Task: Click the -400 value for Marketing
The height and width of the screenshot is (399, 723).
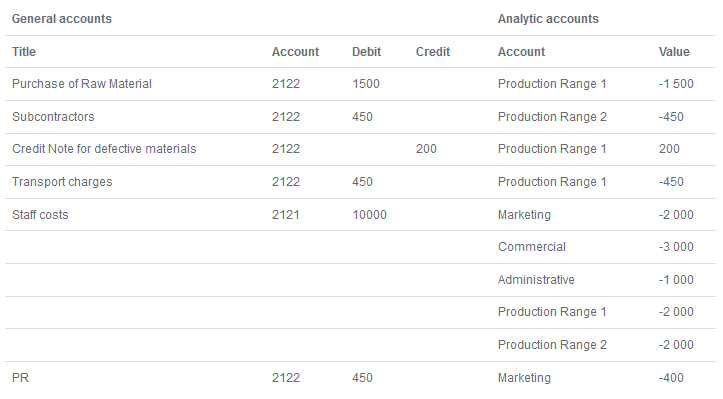Action: (x=671, y=378)
